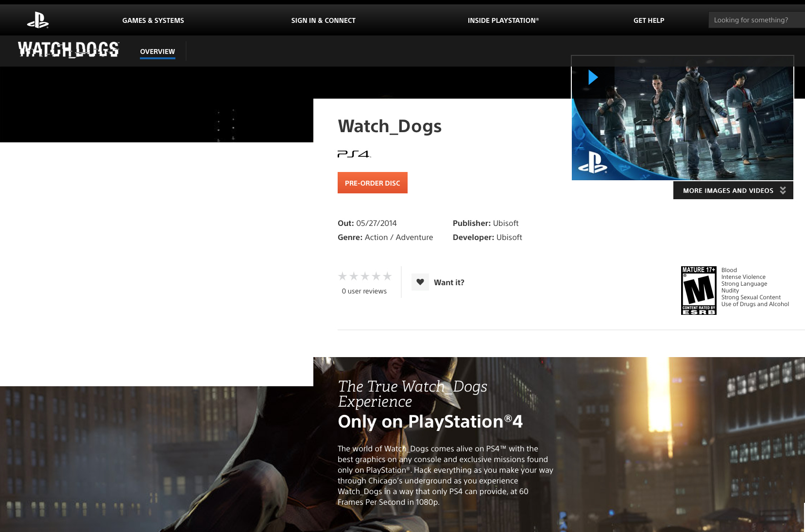
Task: Click the double chevron on More Images
Action: [x=783, y=190]
